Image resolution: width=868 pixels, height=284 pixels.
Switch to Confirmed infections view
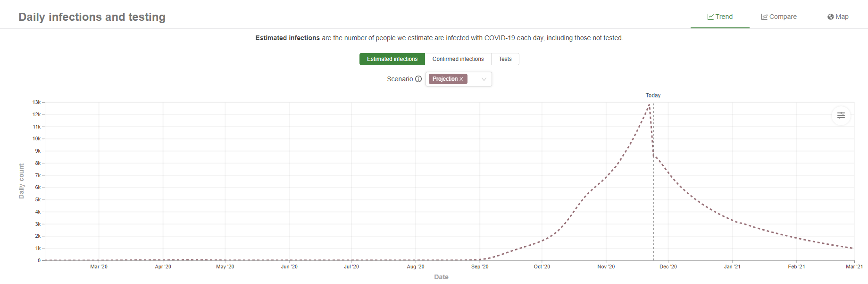click(458, 59)
